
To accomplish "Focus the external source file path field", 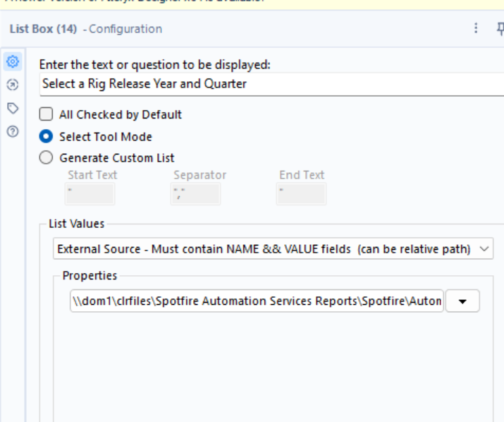I will pos(257,301).
